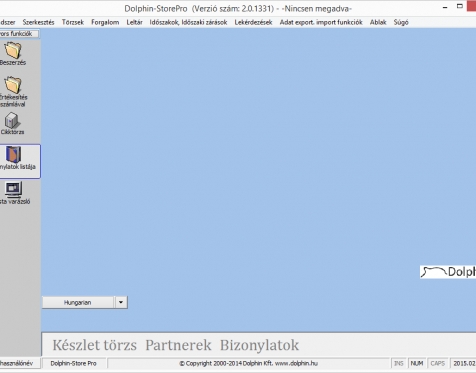Open the Cikktörzs box icon

click(x=13, y=120)
